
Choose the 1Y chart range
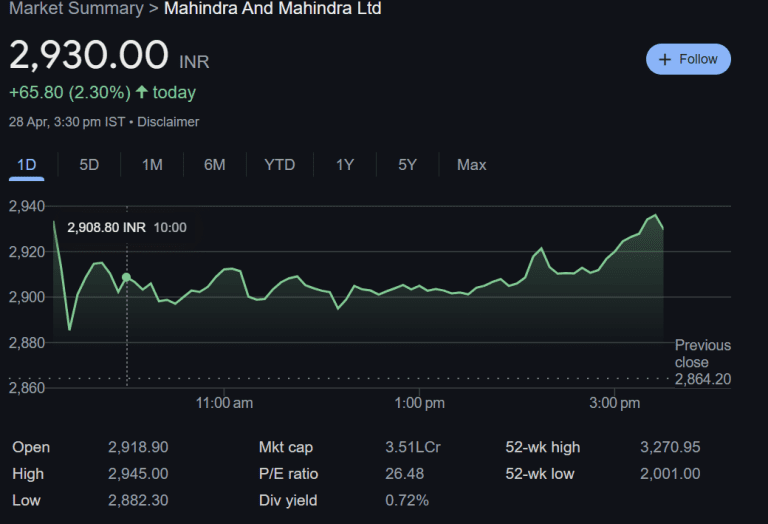(345, 165)
